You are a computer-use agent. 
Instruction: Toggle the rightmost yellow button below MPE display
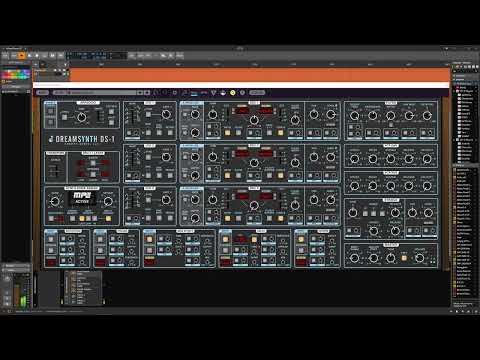tap(108, 219)
